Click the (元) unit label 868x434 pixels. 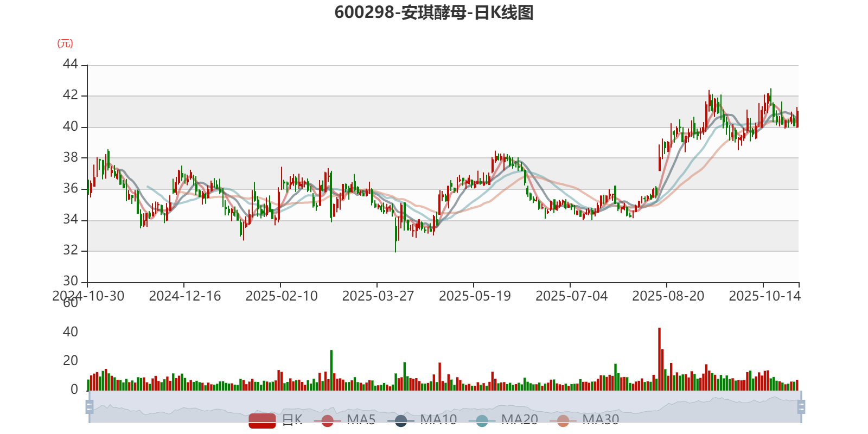pos(65,43)
